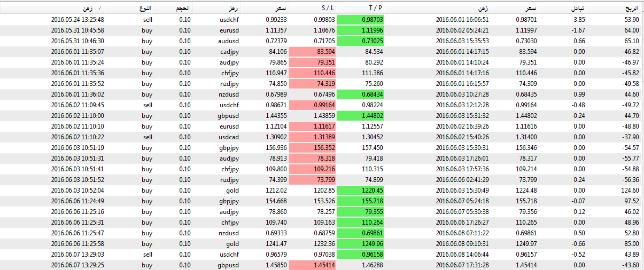Select open time 2016.06.01 11:35:07
Image resolution: width=644 pixels, height=270 pixels.
(77, 52)
